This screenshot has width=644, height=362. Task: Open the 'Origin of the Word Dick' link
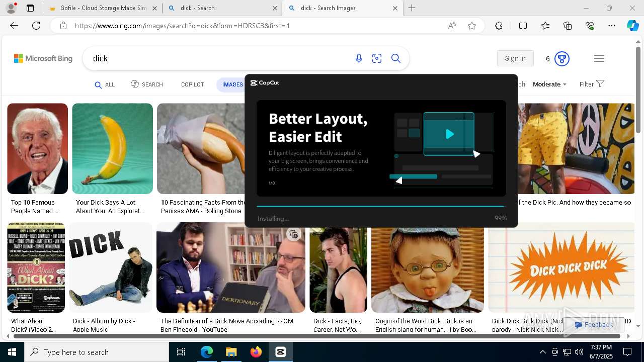(426, 325)
